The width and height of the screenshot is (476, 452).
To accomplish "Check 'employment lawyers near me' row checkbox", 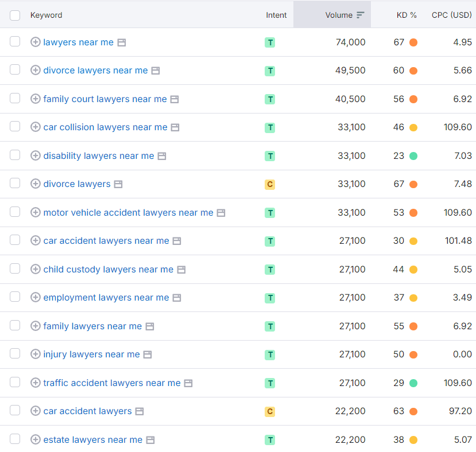I will point(15,297).
